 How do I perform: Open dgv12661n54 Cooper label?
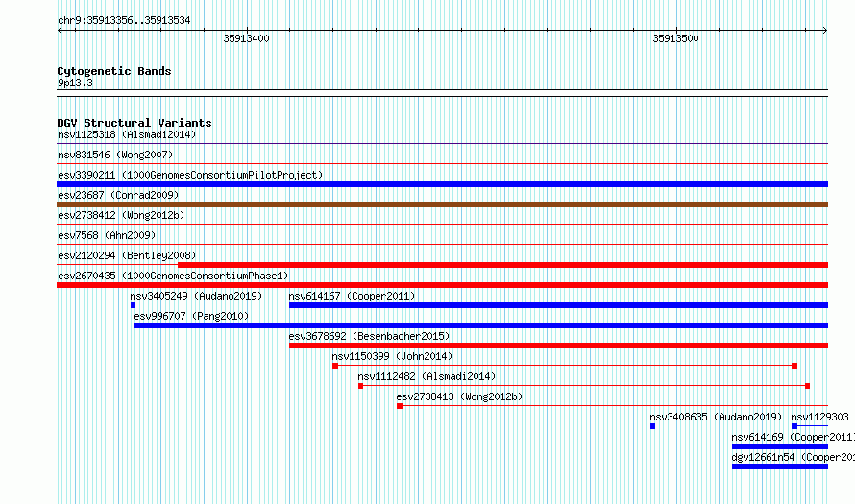click(x=793, y=457)
